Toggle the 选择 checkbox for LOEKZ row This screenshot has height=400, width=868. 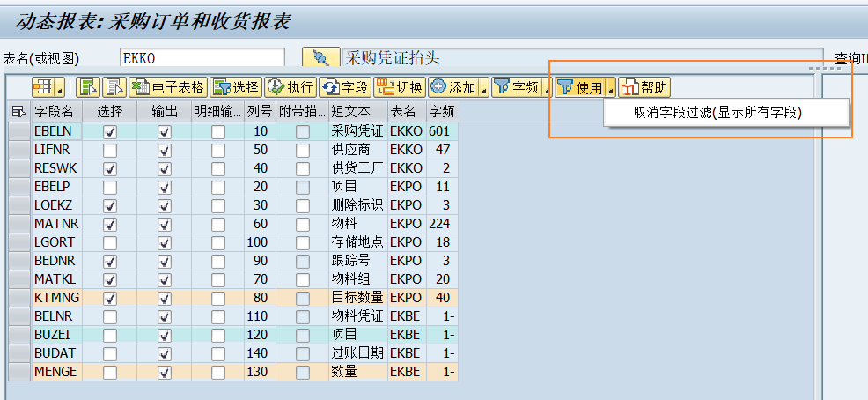coord(110,205)
